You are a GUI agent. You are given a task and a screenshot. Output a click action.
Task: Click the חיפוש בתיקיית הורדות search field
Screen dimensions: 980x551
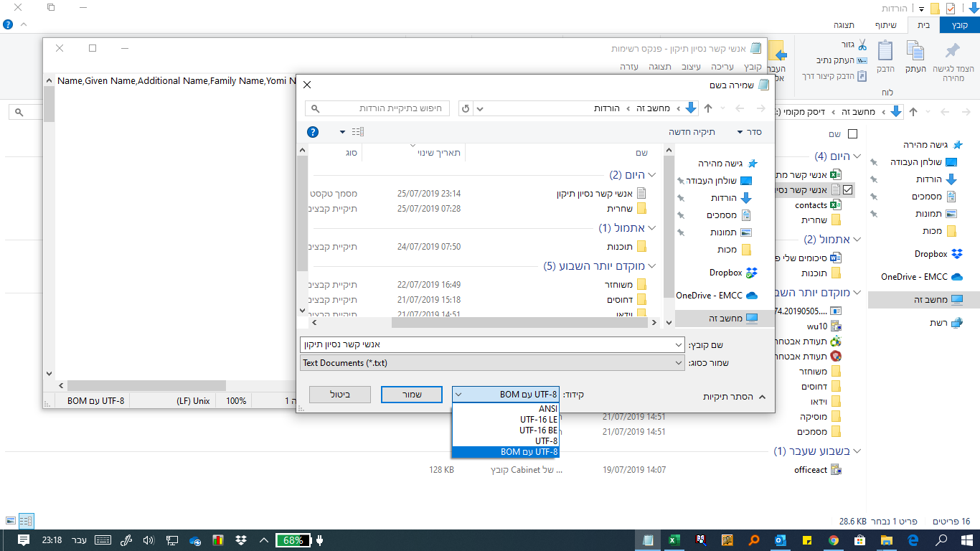pos(377,108)
